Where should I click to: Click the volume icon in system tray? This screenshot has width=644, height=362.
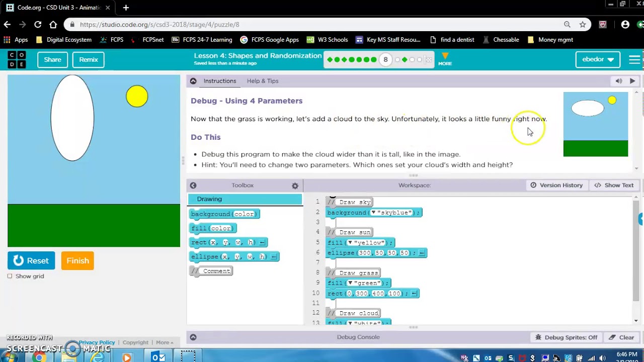pos(602,358)
